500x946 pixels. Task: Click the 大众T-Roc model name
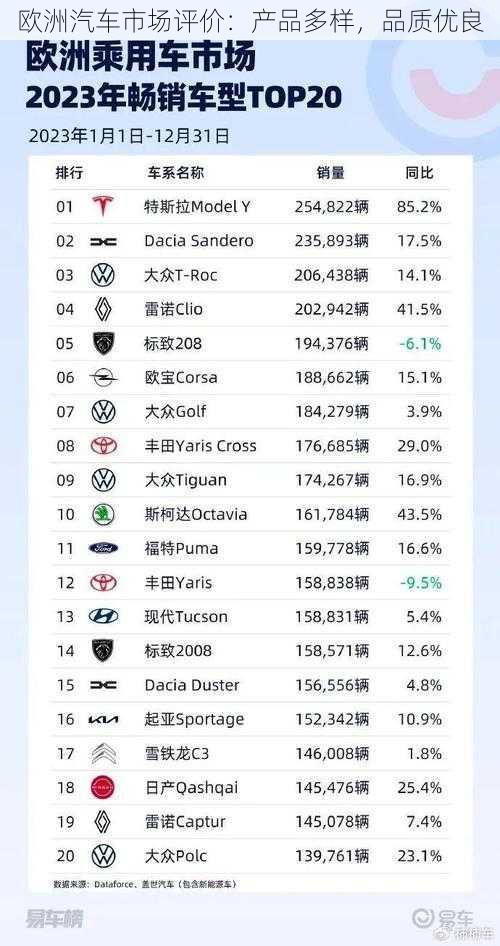pyautogui.click(x=181, y=276)
